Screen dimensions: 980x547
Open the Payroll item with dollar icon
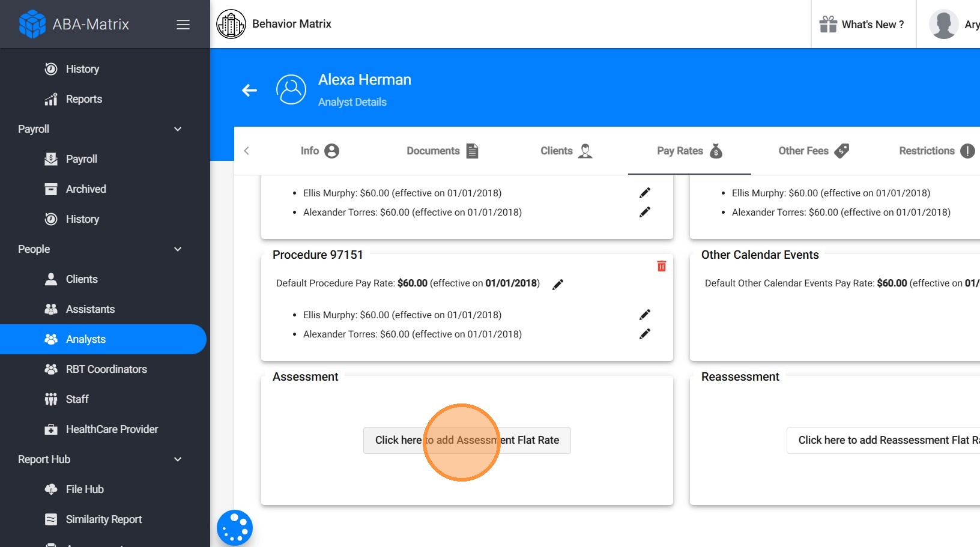click(81, 159)
